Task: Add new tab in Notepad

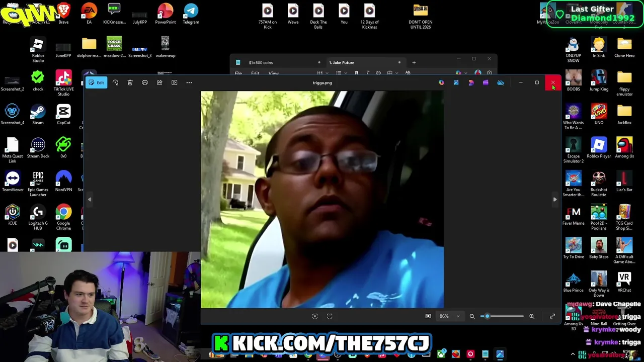Action: (414, 63)
